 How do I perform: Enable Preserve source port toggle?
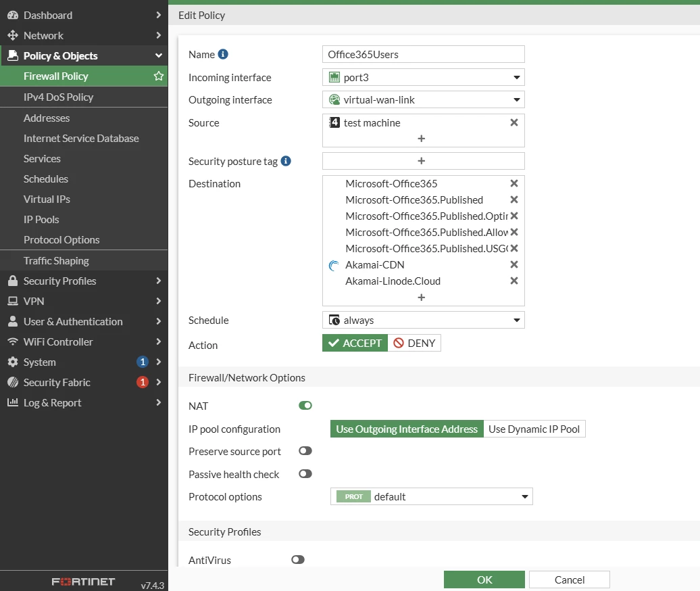coord(305,451)
